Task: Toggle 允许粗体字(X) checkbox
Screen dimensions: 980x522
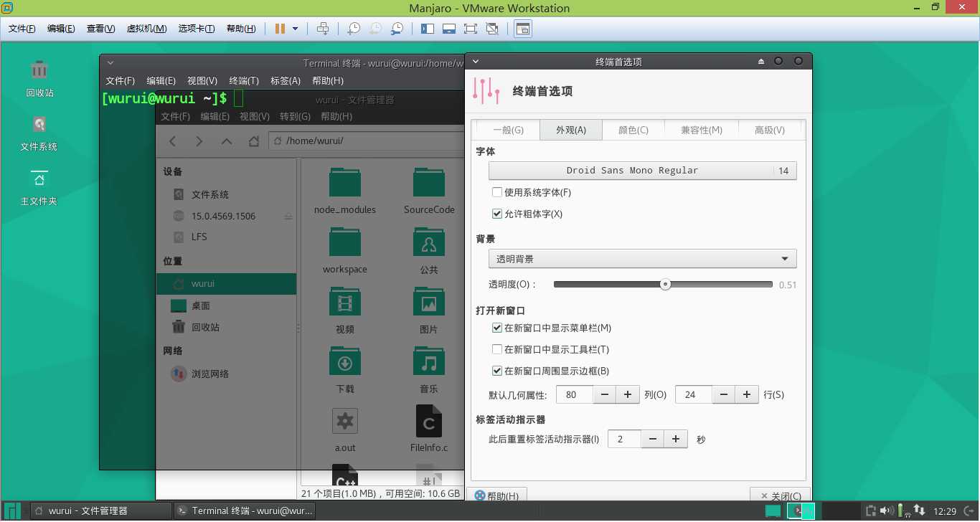Action: click(497, 214)
